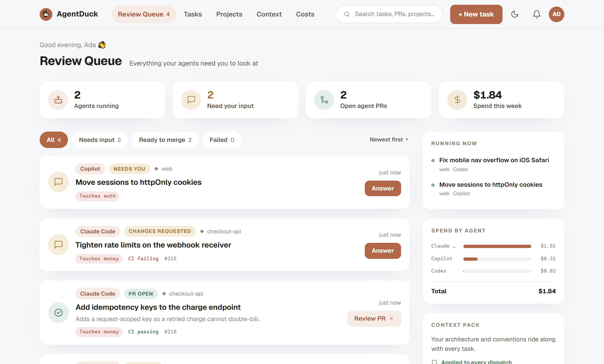Screen dimensions: 604x364
Task: Click the search magnifier icon
Action: 347,14
